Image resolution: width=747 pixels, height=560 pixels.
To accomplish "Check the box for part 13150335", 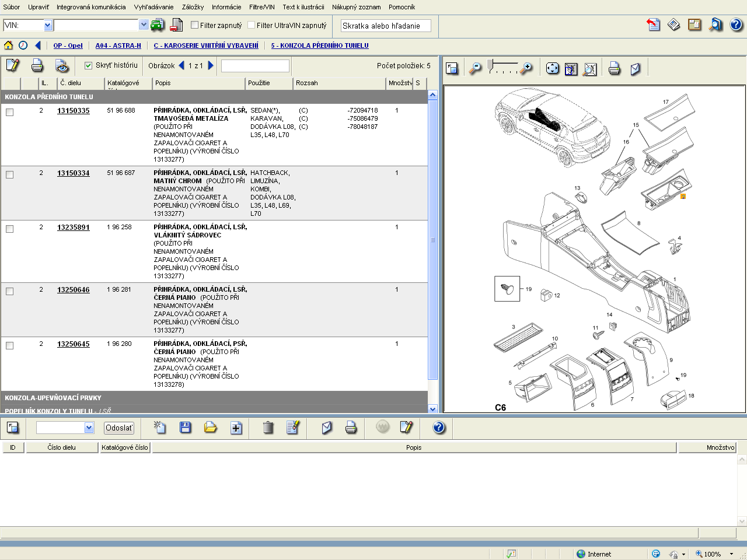I will [10, 112].
